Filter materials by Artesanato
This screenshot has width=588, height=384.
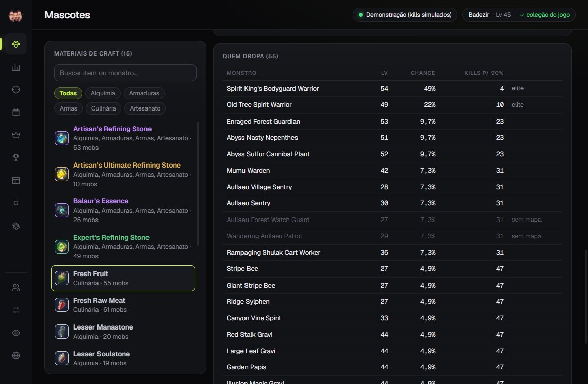pyautogui.click(x=145, y=108)
